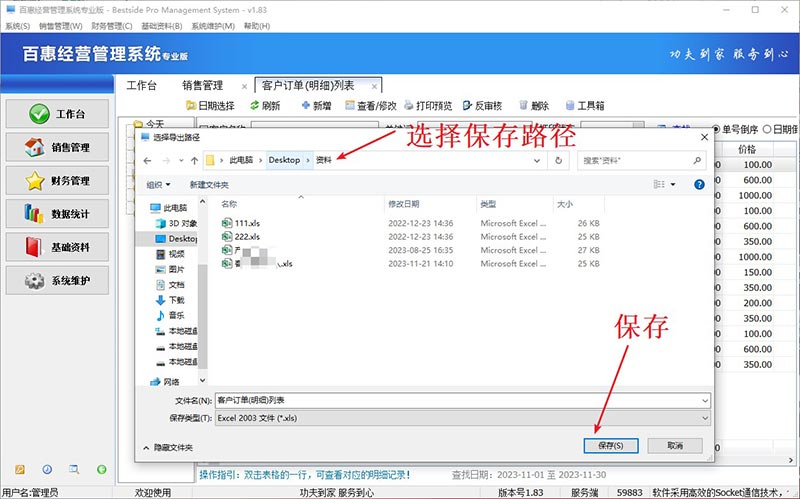Viewport: 800px width, 499px height.
Task: Click the blue help icon
Action: pos(699,185)
